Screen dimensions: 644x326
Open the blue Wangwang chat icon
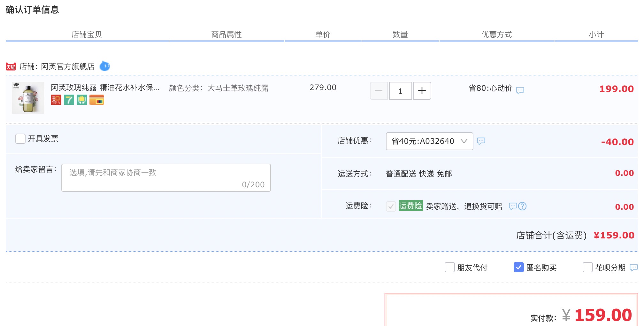[x=105, y=66]
